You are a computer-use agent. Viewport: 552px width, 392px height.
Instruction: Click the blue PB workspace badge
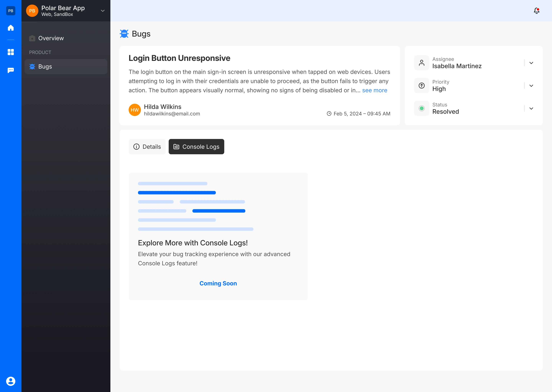coord(11,11)
